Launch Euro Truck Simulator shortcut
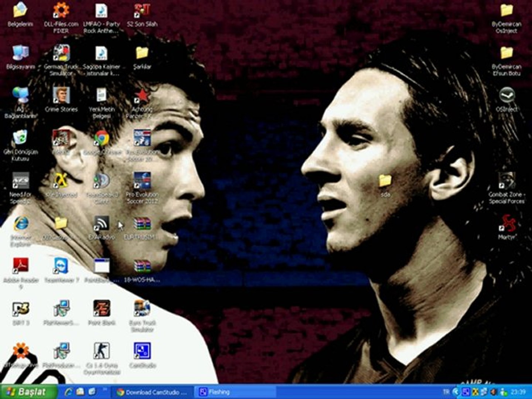 click(142, 309)
